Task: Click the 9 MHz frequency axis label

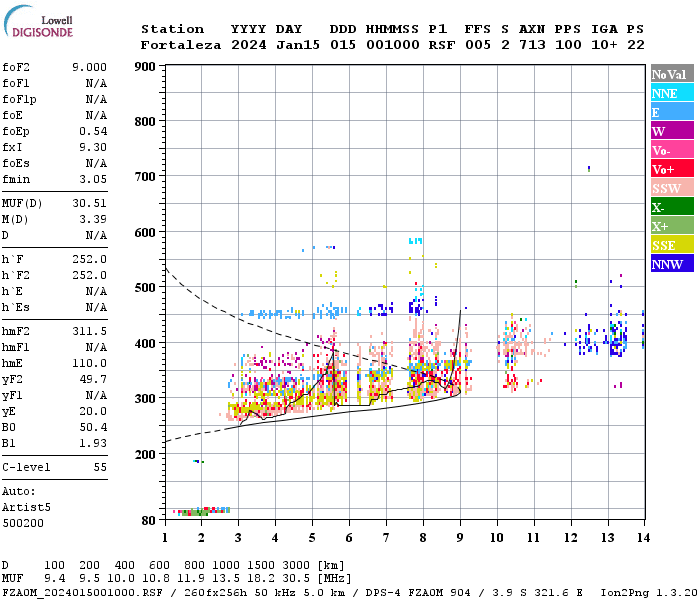Action: tap(460, 538)
